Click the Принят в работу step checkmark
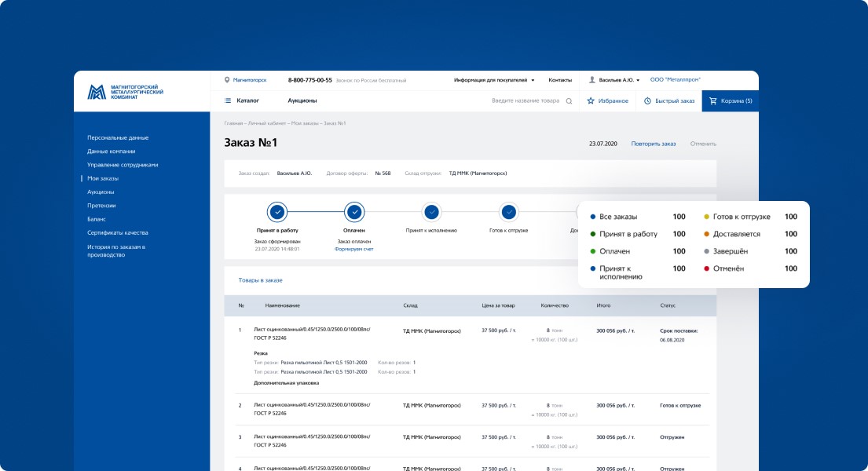This screenshot has height=471, width=868. [x=277, y=212]
